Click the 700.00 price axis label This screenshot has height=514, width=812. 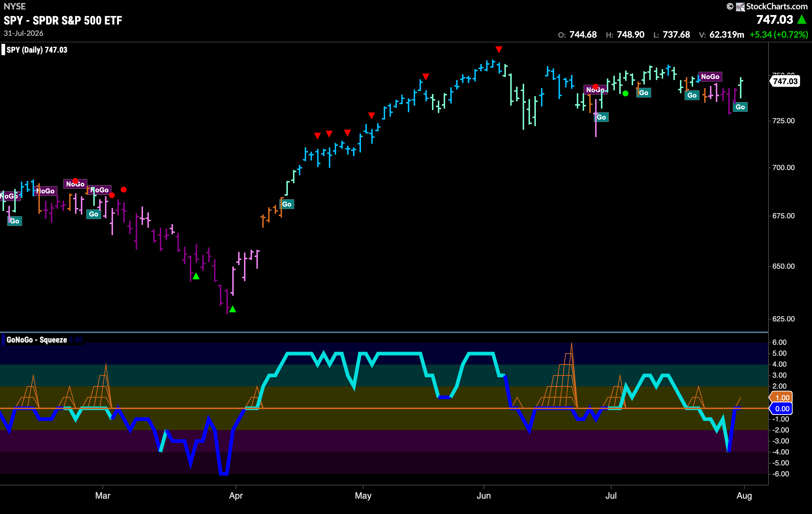(x=783, y=167)
